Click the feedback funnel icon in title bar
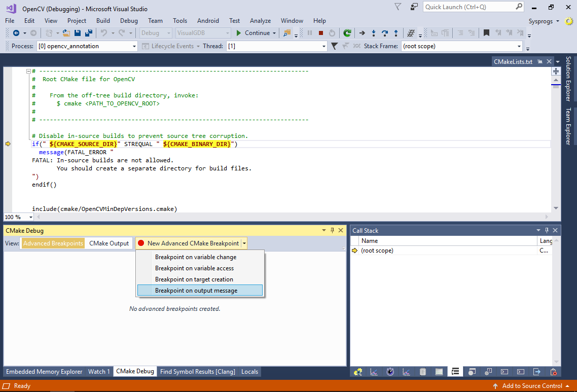577x392 pixels. click(398, 7)
